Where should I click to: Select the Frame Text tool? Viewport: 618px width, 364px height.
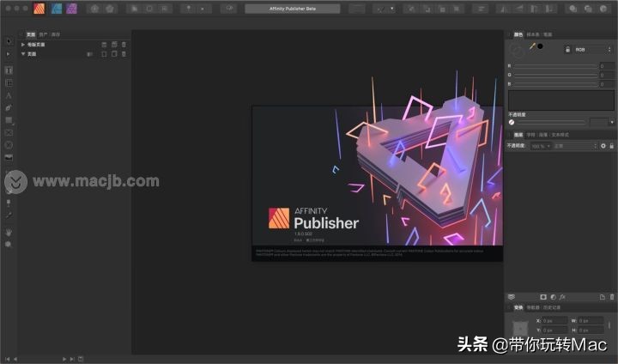pyautogui.click(x=9, y=70)
